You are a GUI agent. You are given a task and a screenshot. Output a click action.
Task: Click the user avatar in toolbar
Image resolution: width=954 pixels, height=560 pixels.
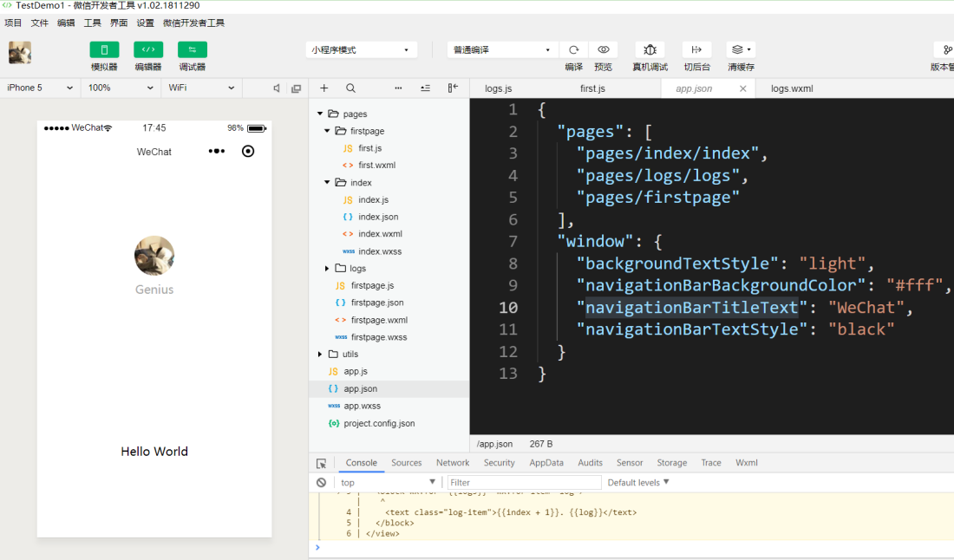click(20, 53)
